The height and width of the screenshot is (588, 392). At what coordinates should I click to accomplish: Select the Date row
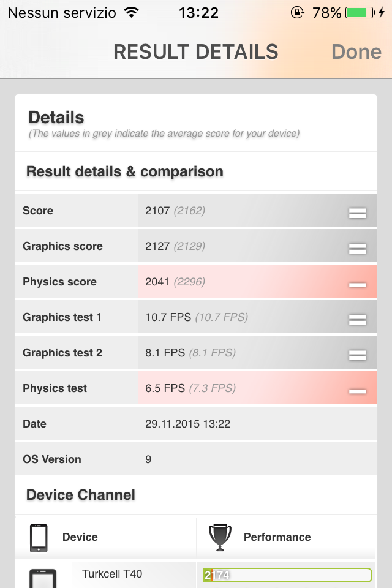click(x=196, y=424)
